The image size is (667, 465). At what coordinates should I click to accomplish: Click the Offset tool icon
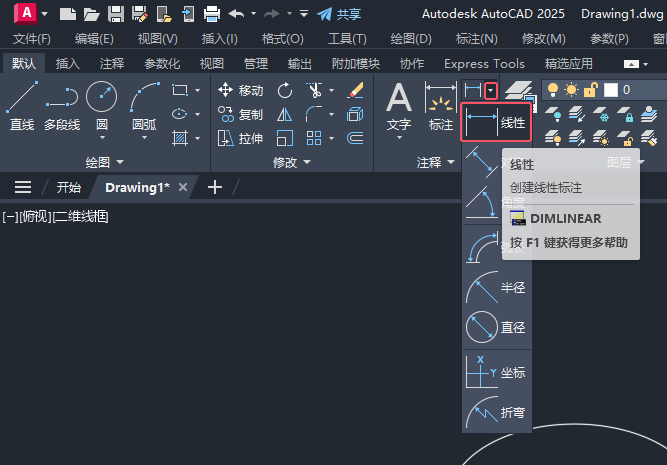pos(355,138)
